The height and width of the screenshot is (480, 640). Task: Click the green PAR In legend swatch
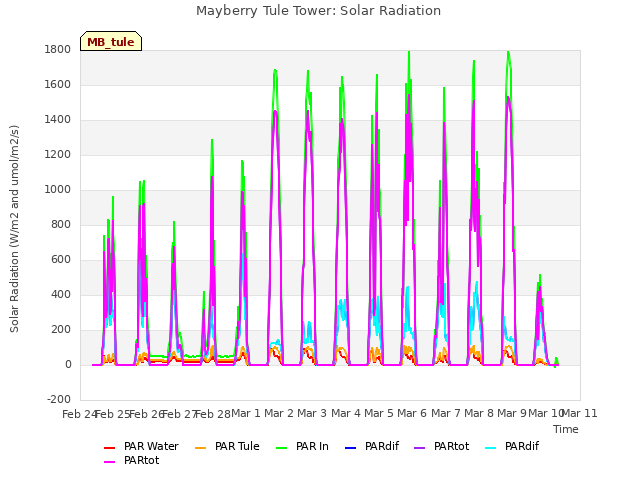[x=282, y=448]
